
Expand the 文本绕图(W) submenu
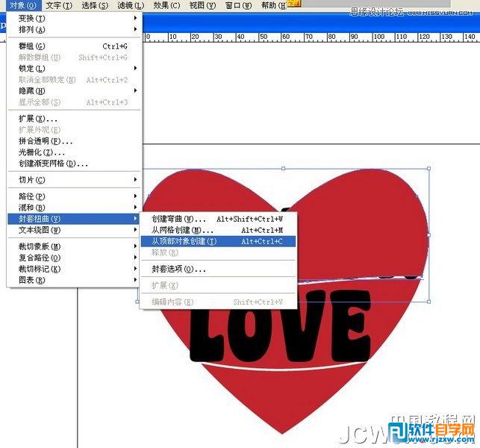coord(75,230)
